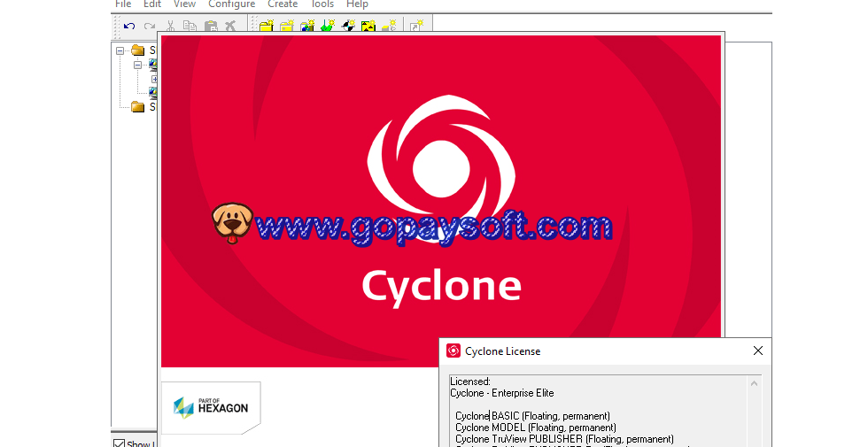Click the blue Undo arrow in toolbar
The image size is (868, 447).
[x=129, y=26]
